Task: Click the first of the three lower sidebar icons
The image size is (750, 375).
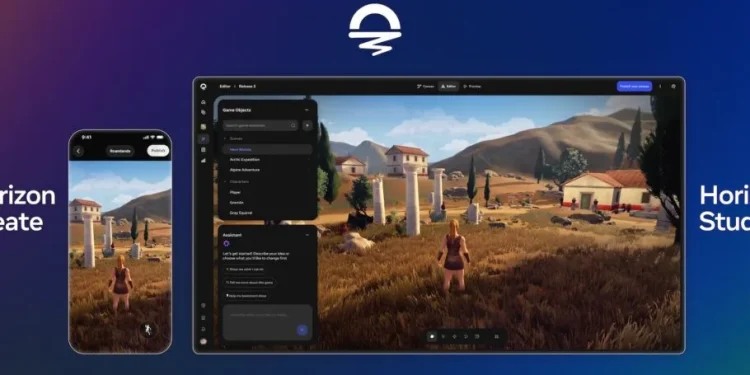Action: (x=203, y=305)
